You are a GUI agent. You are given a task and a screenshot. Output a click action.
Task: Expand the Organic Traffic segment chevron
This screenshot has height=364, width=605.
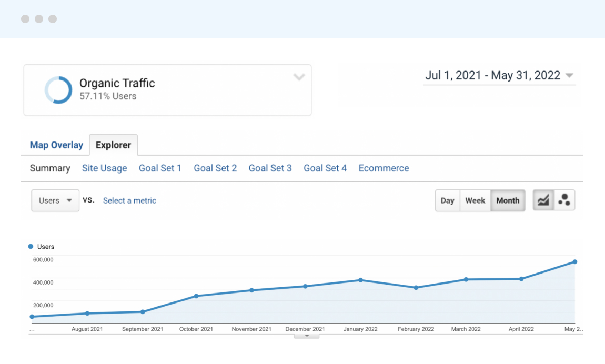299,77
